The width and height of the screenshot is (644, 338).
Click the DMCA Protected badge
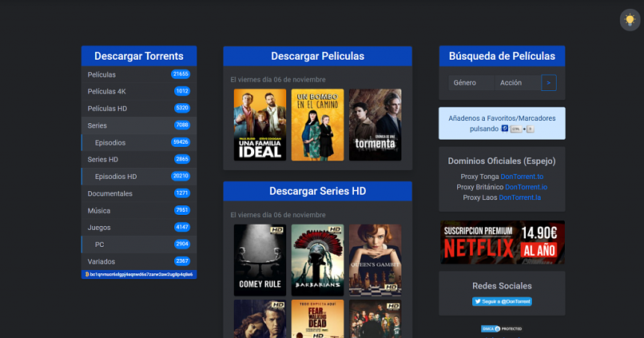[x=502, y=328]
